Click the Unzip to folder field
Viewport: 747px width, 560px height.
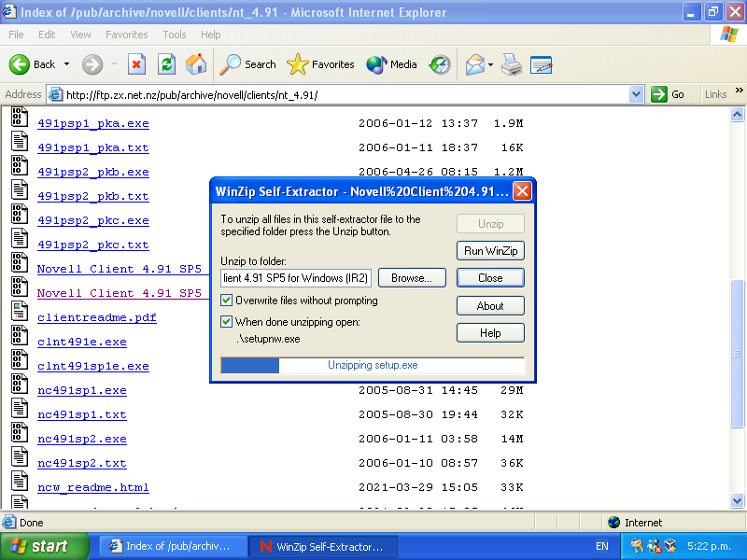coord(296,277)
